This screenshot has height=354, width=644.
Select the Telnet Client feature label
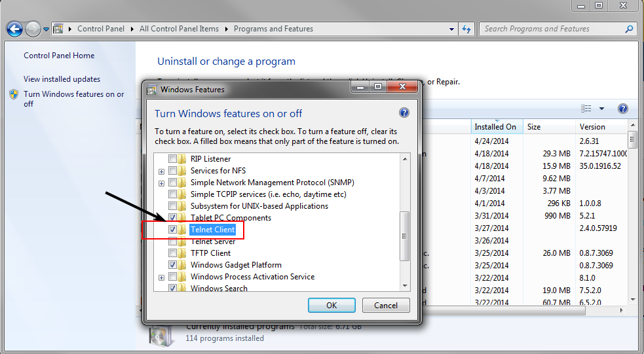click(x=213, y=229)
